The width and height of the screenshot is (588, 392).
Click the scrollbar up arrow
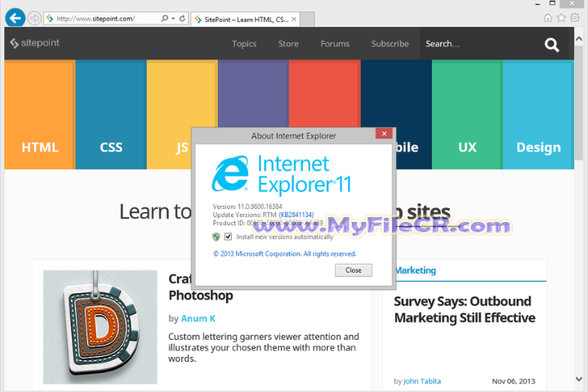pyautogui.click(x=579, y=39)
